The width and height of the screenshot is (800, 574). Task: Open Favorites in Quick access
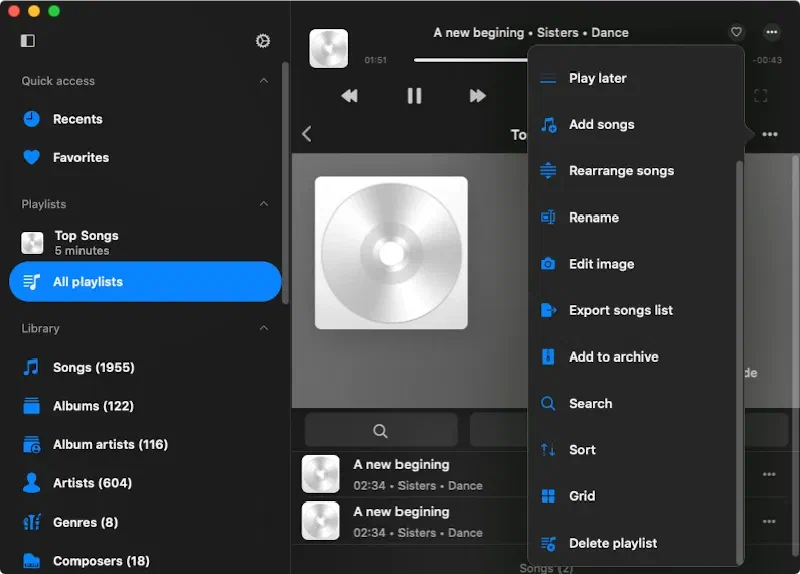click(80, 157)
